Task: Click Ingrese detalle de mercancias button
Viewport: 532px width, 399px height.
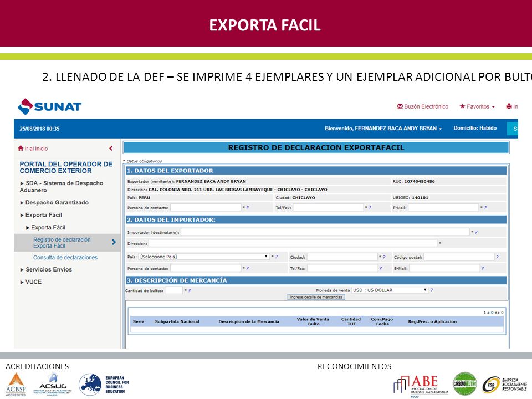Action: tap(316, 297)
